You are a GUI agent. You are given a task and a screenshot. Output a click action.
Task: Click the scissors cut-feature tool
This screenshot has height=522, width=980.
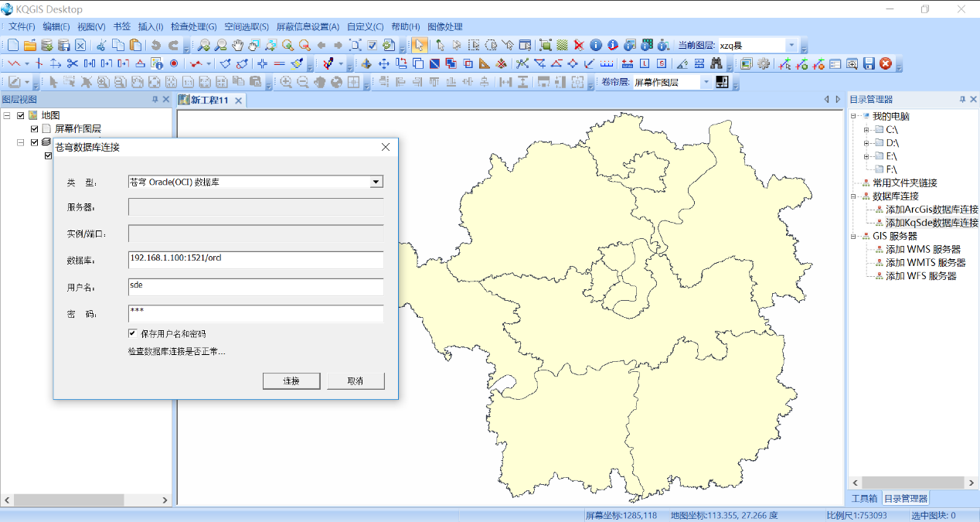click(x=73, y=63)
